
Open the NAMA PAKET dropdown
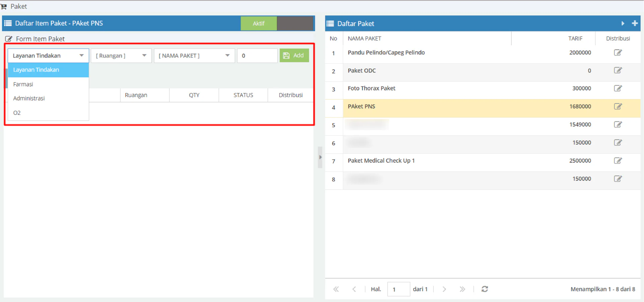[x=194, y=56]
